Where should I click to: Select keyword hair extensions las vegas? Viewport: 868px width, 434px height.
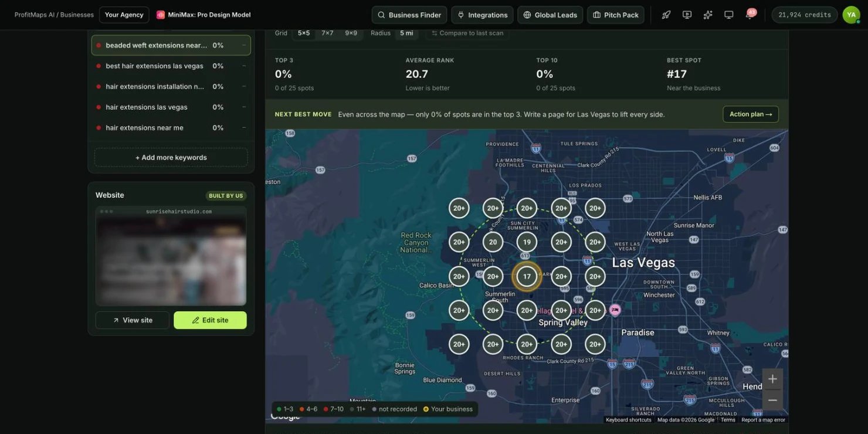(x=171, y=107)
